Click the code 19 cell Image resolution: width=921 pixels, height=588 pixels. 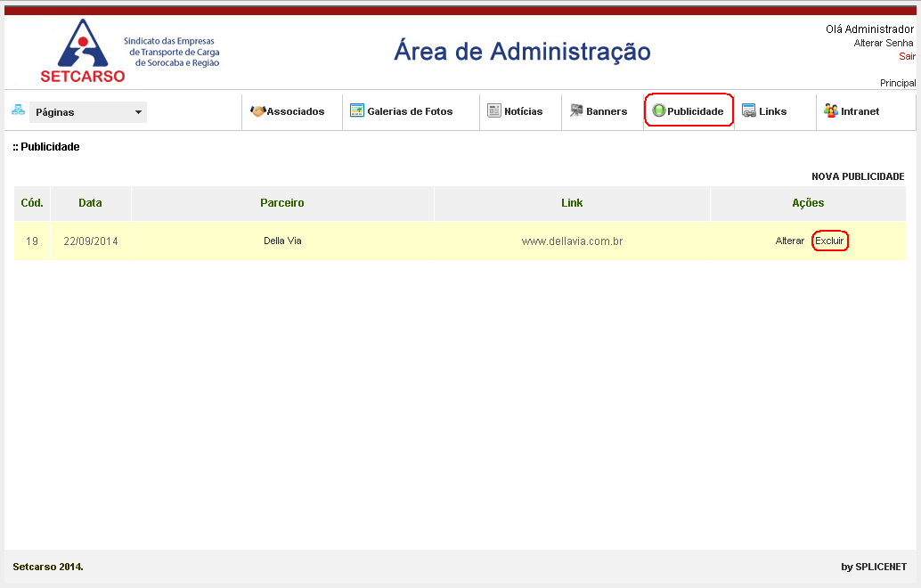(32, 241)
